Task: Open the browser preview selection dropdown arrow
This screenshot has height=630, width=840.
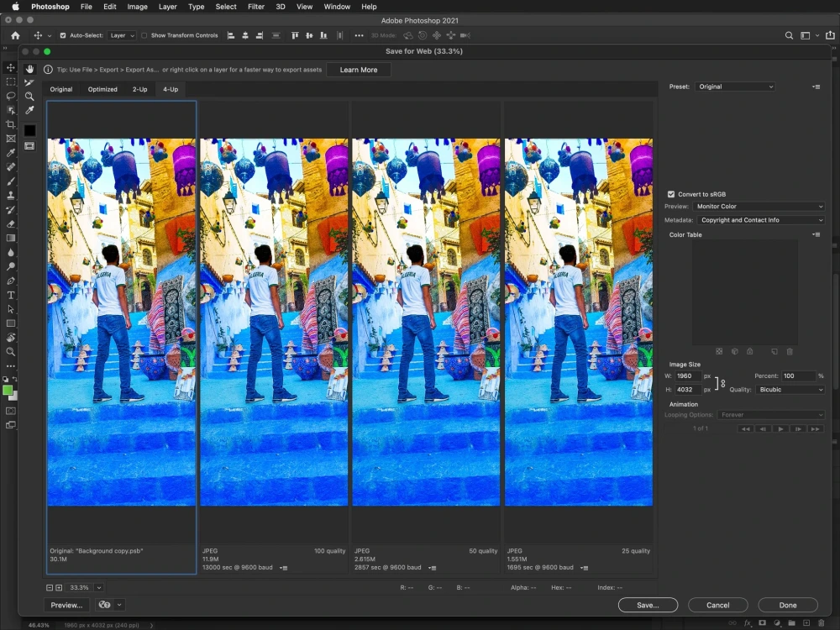Action: (119, 605)
